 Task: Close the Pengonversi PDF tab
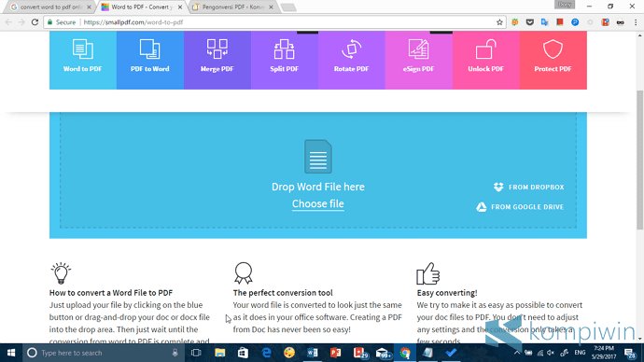tap(271, 7)
